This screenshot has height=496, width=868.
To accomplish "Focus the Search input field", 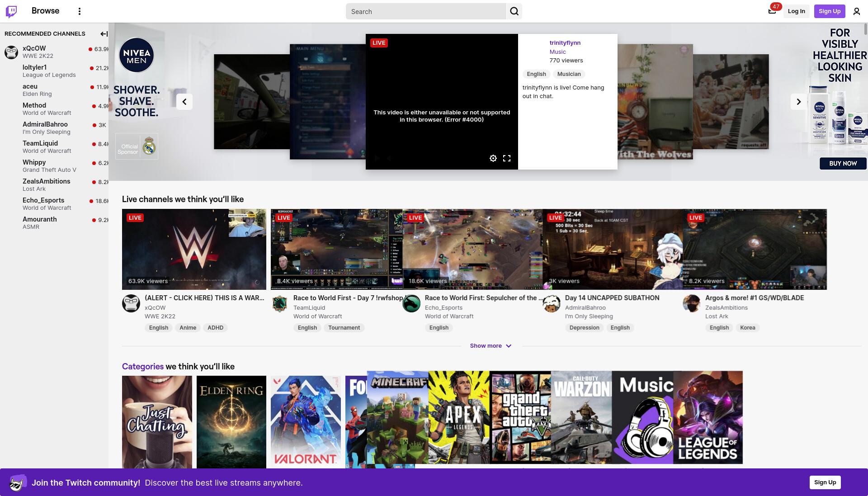I will (426, 11).
